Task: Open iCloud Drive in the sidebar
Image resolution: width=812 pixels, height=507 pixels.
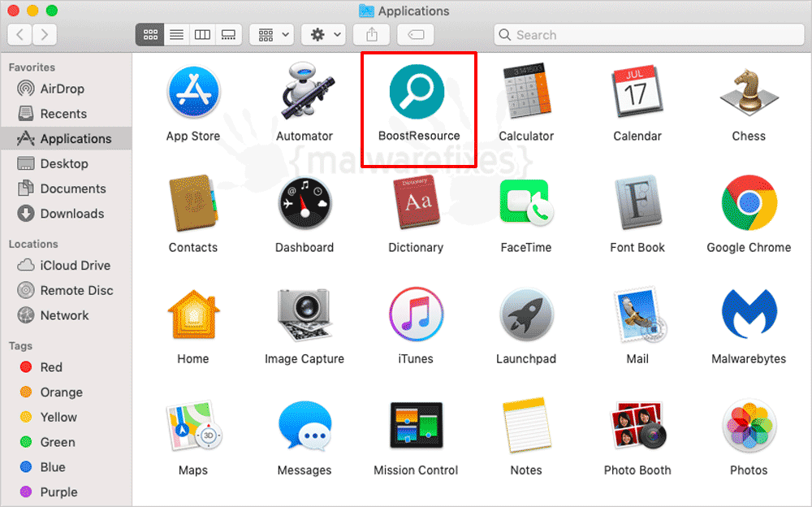Action: pos(66,266)
